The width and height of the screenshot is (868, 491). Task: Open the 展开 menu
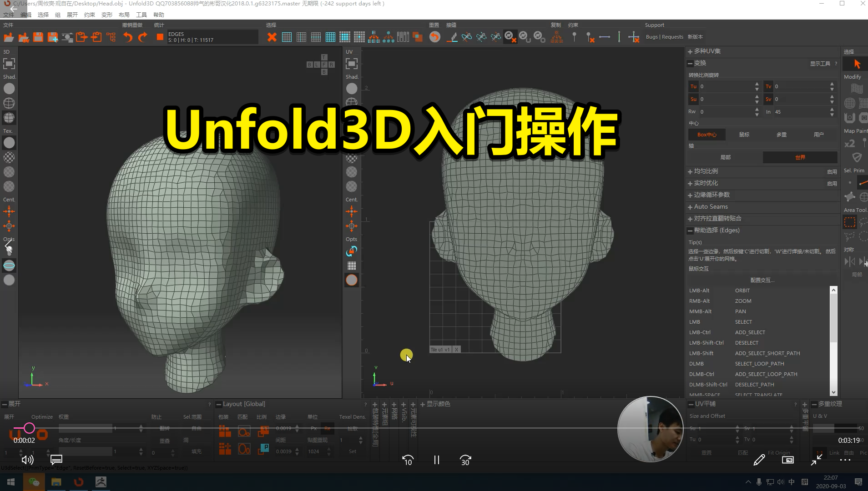tap(72, 15)
